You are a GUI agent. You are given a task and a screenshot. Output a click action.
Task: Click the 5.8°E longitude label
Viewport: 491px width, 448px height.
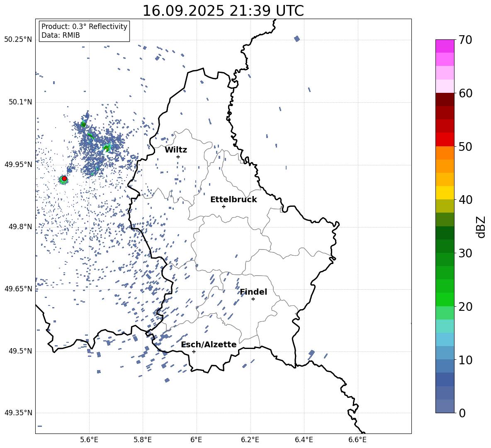point(143,440)
